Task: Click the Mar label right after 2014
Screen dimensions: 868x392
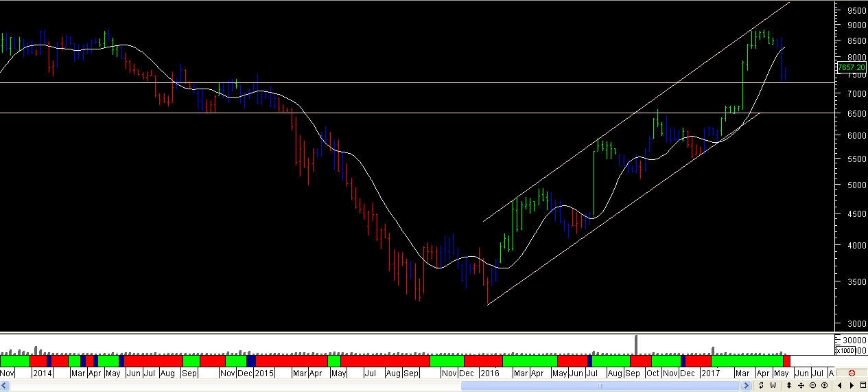Action: tap(78, 373)
